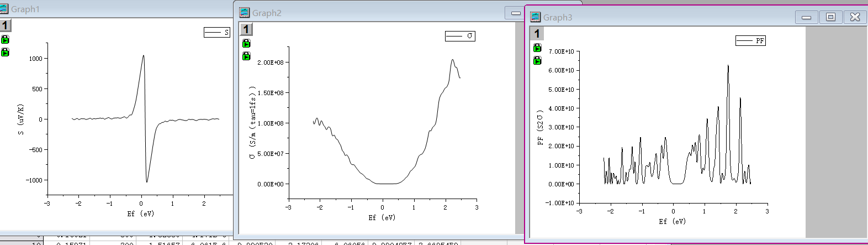Minimize the Graph3 window
Image resolution: width=868 pixels, height=245 pixels.
click(x=806, y=17)
